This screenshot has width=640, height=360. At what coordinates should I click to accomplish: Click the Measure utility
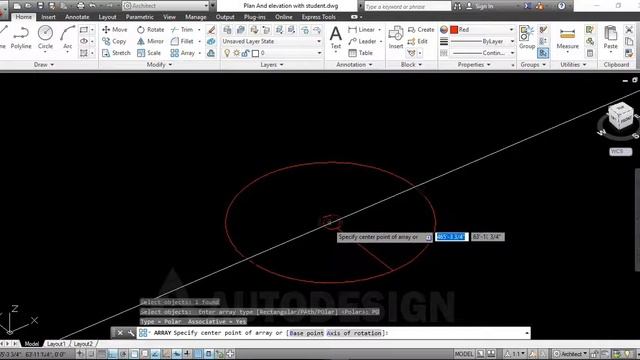567,39
